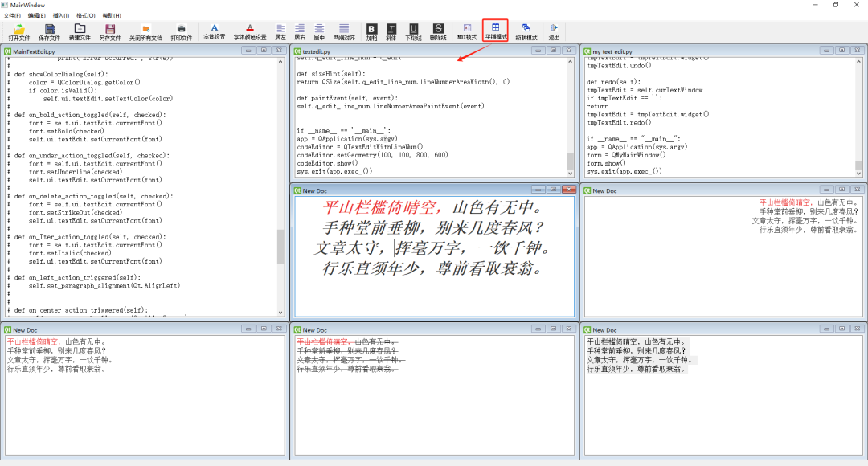
Task: Toggle 斜体 italic formatting
Action: point(391,32)
